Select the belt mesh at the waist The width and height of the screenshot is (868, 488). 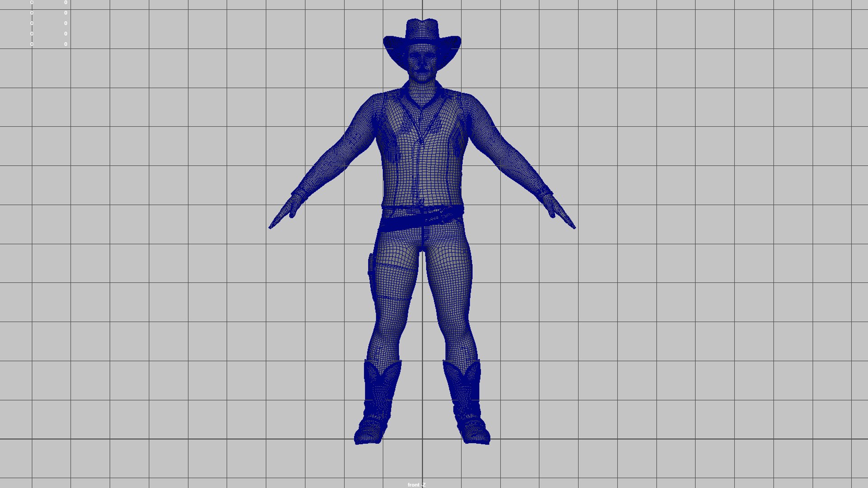(x=422, y=218)
